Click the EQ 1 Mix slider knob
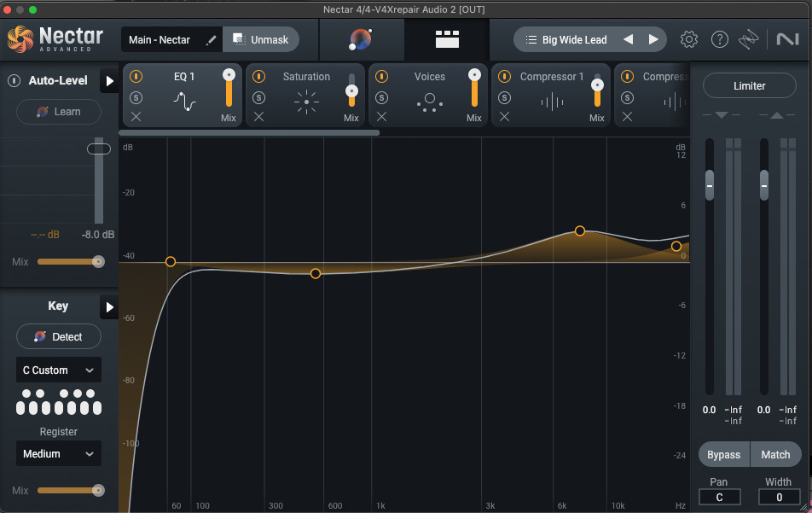Screen dimensions: 812x513 (x=229, y=75)
